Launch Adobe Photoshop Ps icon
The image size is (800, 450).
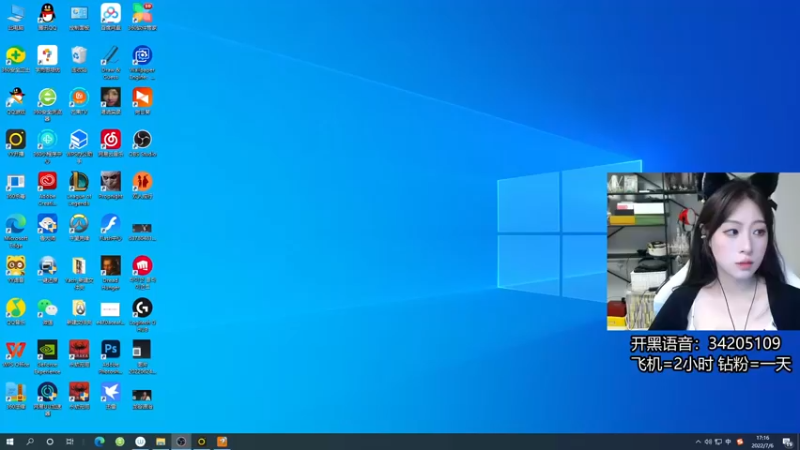(111, 357)
